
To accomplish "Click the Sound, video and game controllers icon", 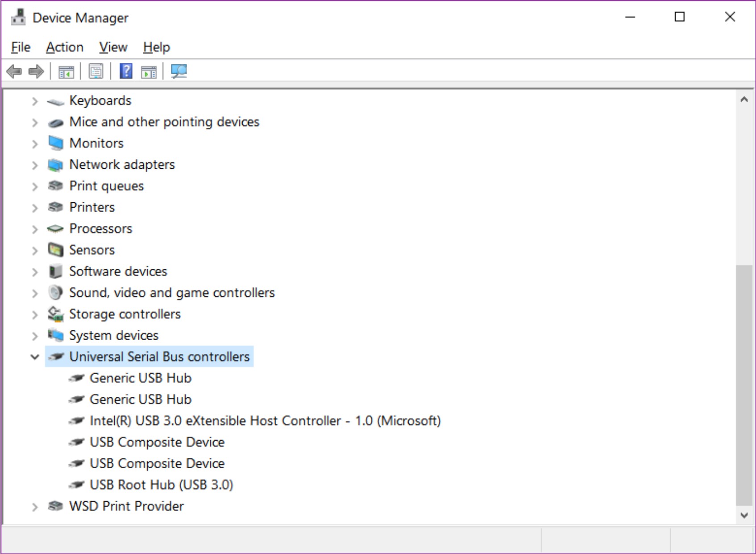I will pyautogui.click(x=55, y=293).
